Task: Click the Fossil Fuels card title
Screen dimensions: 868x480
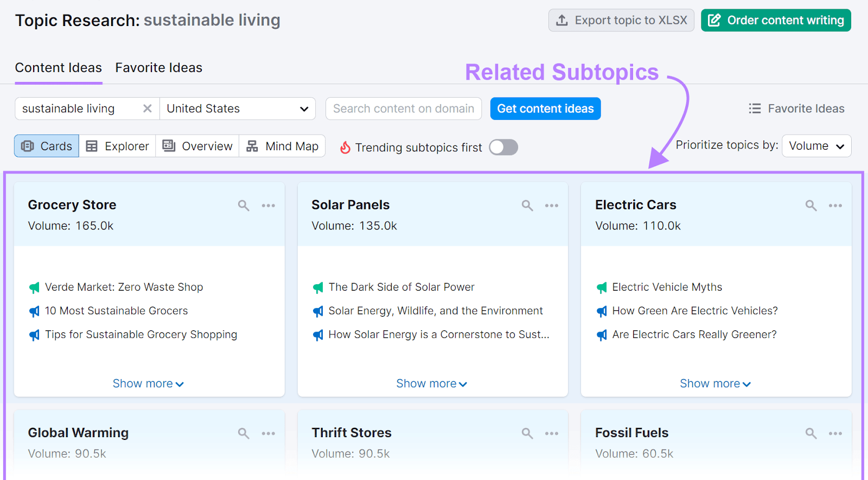Action: [632, 433]
